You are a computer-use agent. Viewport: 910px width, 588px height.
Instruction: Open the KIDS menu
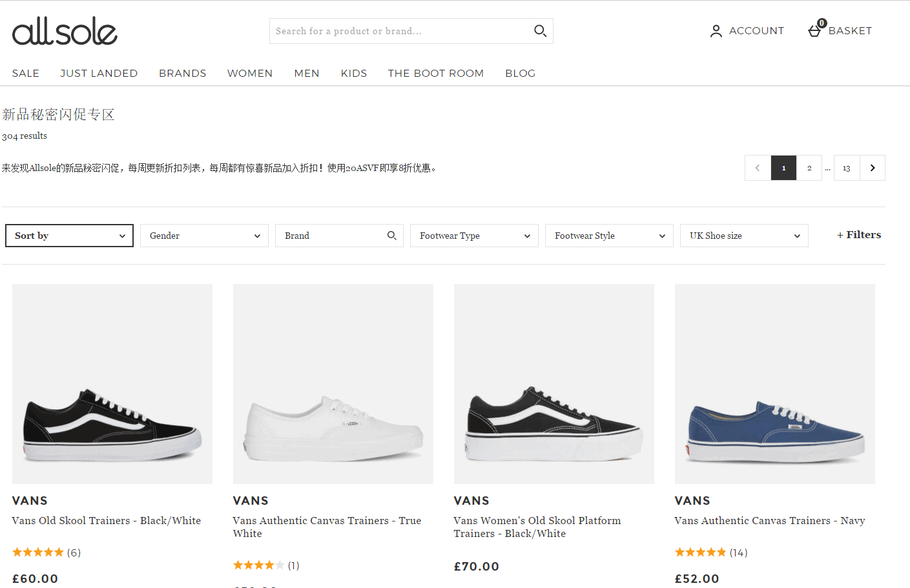[354, 74]
